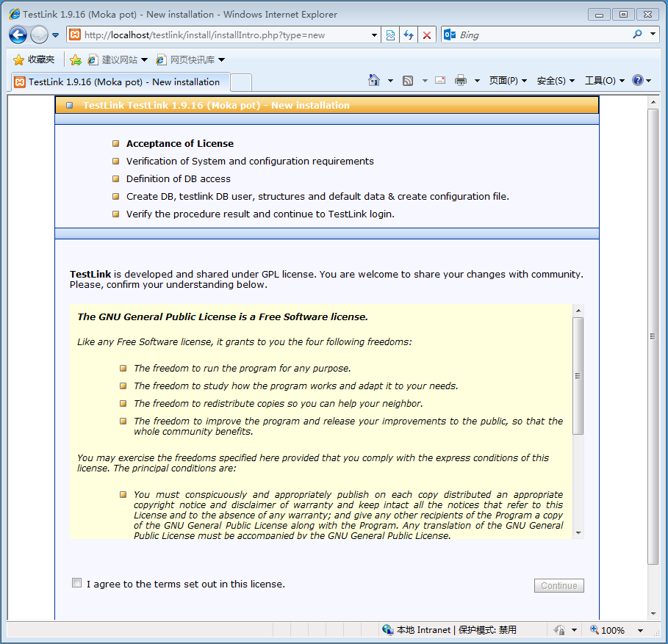
Task: Click the 本地 Intranet security zone status
Action: coord(450,630)
